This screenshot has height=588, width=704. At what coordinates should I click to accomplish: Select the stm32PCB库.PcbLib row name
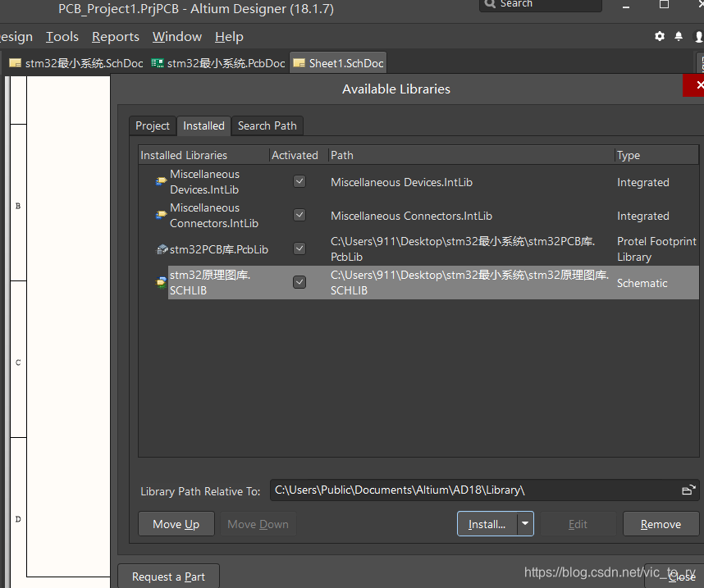(x=218, y=249)
